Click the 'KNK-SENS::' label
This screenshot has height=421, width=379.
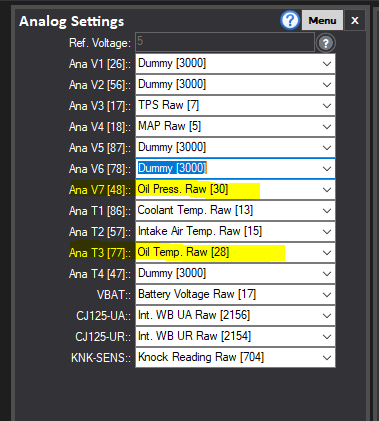(101, 358)
